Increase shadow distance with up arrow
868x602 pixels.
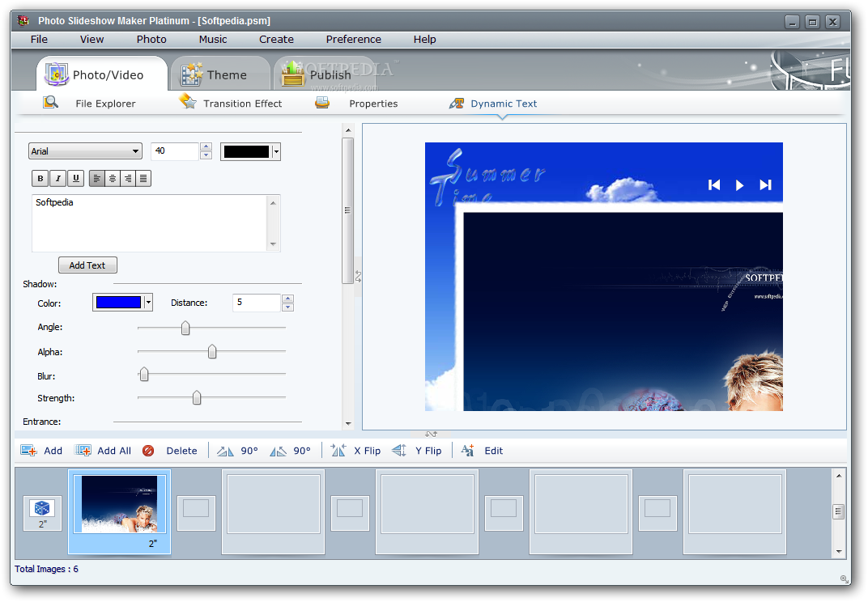point(287,299)
